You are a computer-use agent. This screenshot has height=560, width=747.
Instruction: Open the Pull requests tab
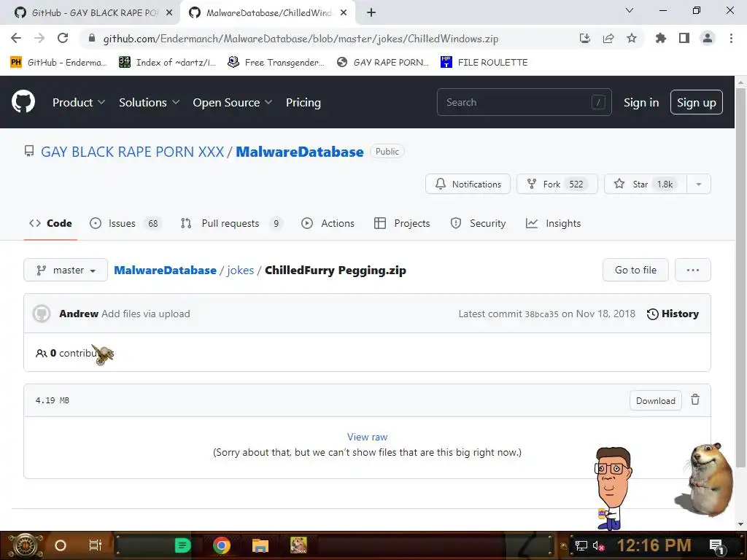[x=231, y=223]
